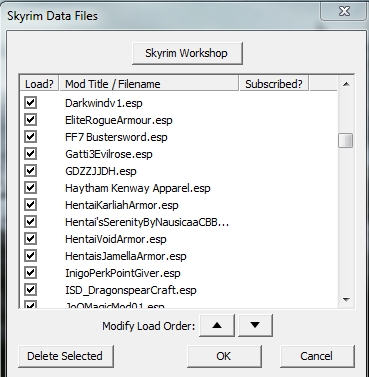The width and height of the screenshot is (369, 377).
Task: Disable GDZZJJDH.esp load checkbox
Action: (30, 171)
